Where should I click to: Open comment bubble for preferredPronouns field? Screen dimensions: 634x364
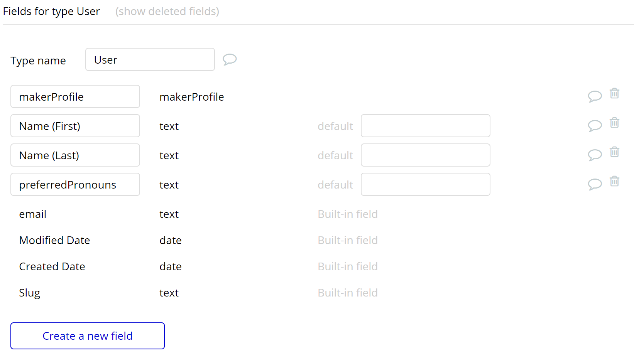pyautogui.click(x=595, y=184)
